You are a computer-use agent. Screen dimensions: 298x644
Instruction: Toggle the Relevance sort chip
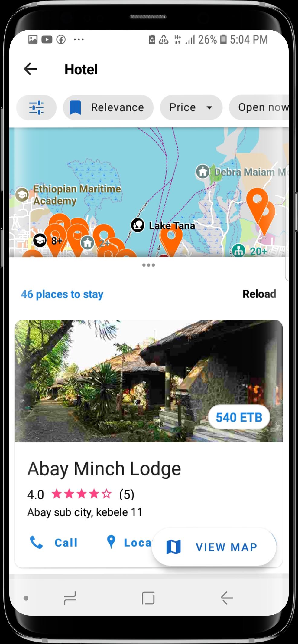coord(108,107)
